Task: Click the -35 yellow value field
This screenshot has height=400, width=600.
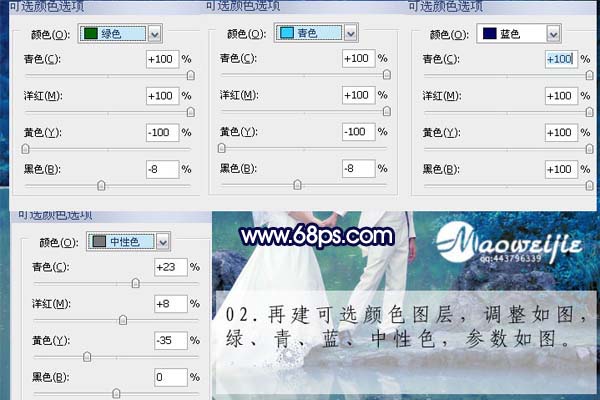Action: pos(170,341)
